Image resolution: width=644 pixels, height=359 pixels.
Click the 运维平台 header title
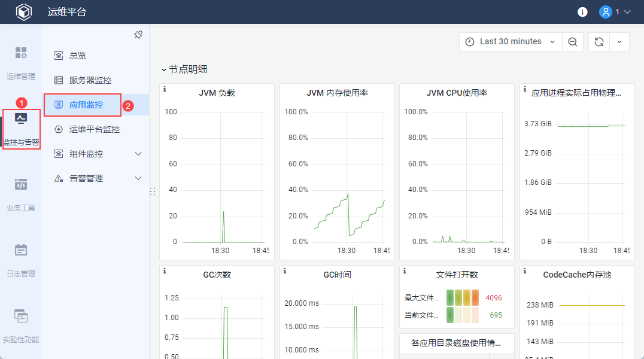point(67,12)
